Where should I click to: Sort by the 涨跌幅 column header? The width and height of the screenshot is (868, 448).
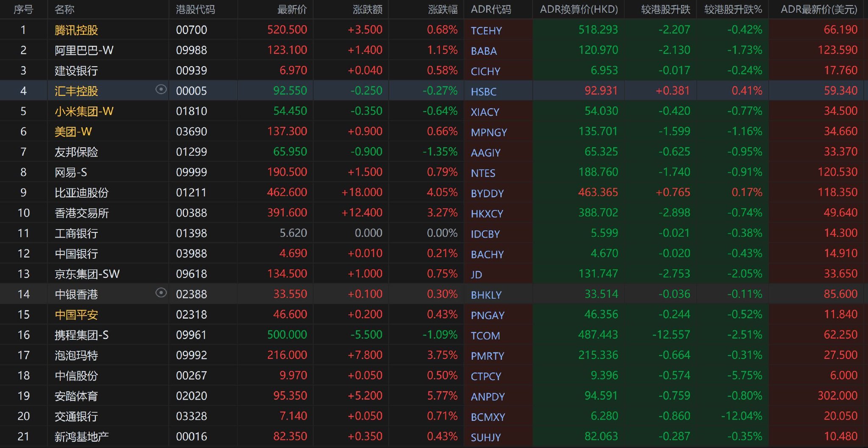point(442,9)
